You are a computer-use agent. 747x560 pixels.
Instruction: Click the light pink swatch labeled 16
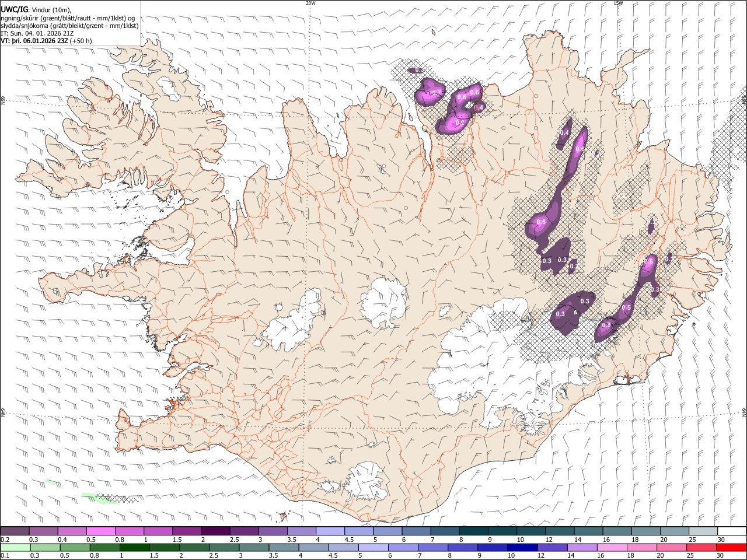pos(612,547)
